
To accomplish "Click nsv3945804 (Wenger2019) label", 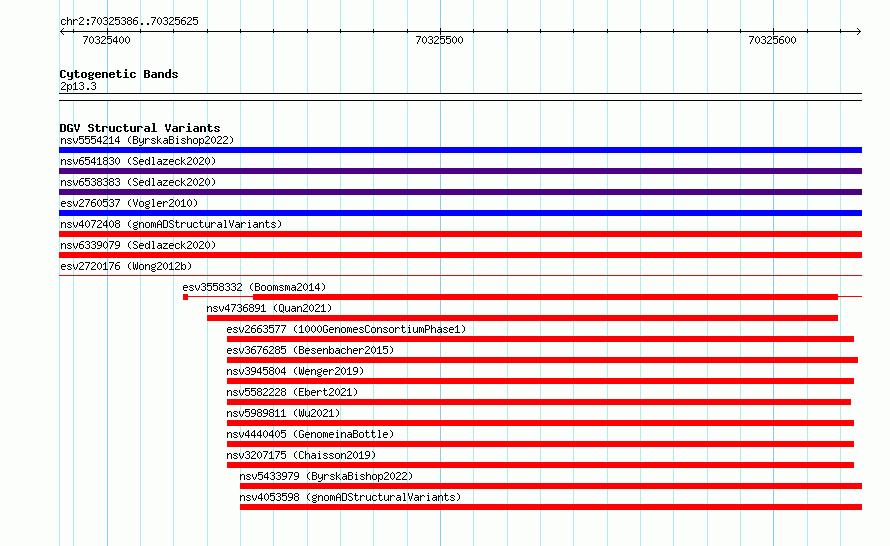I will click(295, 371).
